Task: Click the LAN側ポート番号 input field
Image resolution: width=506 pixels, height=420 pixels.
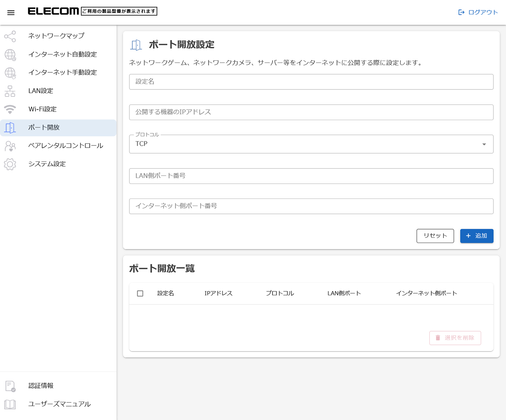Action: pyautogui.click(x=311, y=176)
